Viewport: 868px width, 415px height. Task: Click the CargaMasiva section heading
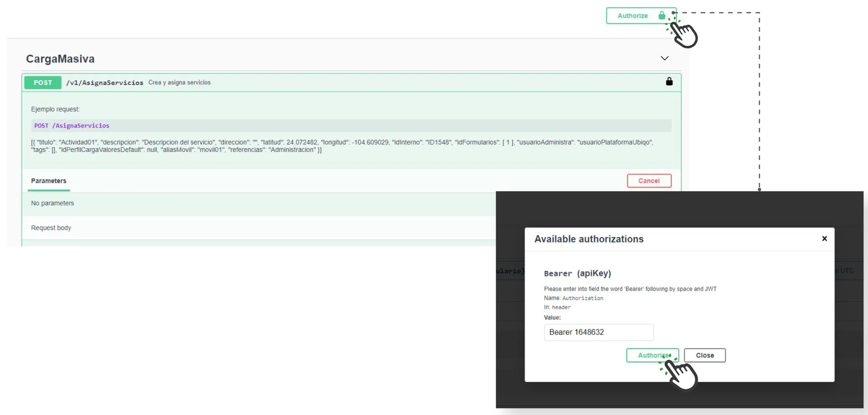61,59
